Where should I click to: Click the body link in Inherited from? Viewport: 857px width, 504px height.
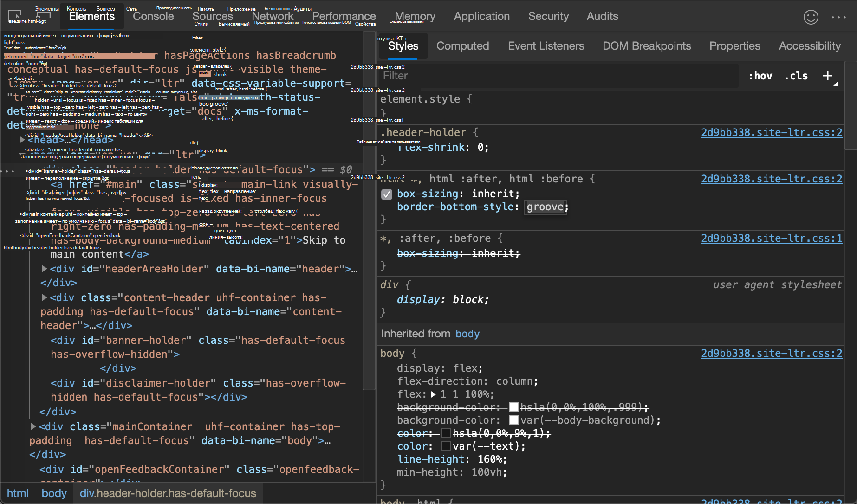click(467, 334)
